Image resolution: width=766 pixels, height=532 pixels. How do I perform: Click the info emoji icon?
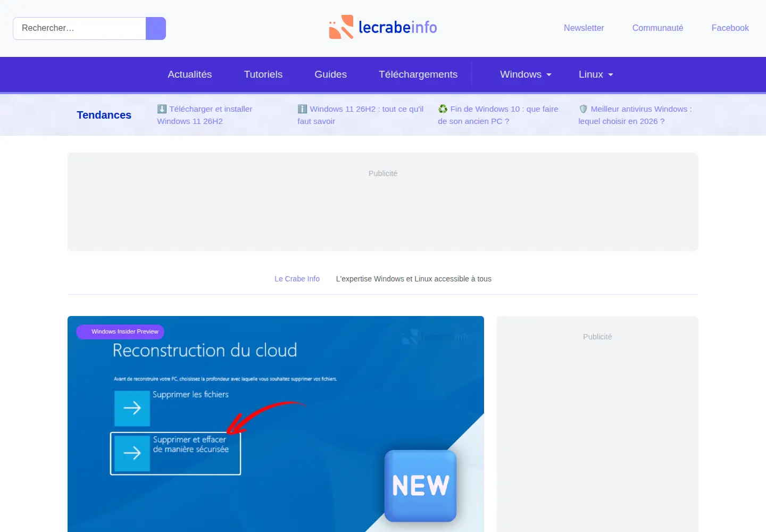pyautogui.click(x=302, y=109)
